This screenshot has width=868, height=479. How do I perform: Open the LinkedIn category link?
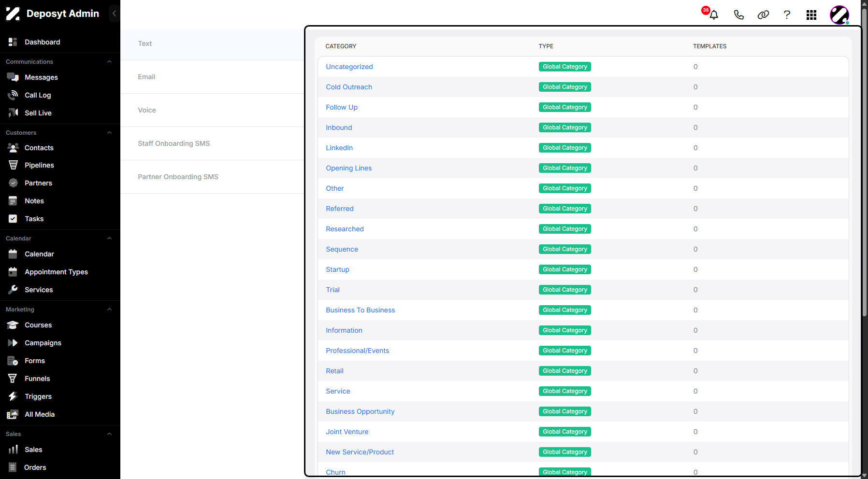pyautogui.click(x=339, y=148)
